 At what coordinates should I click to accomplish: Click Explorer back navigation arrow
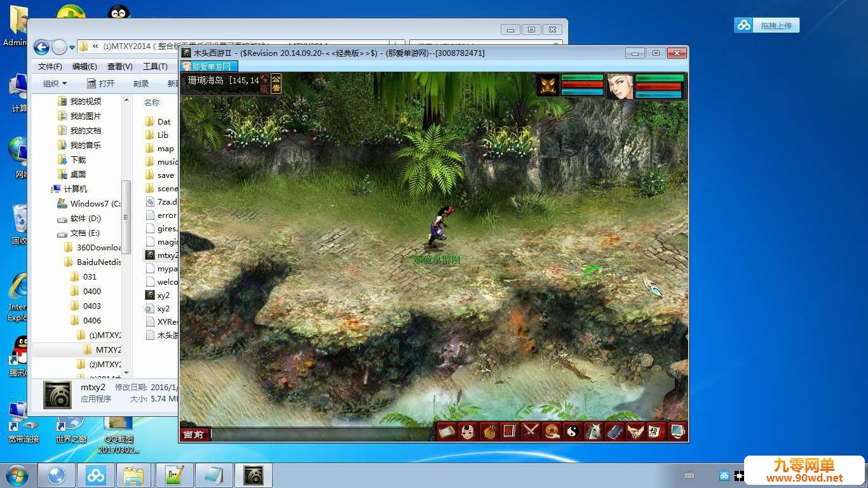click(41, 47)
